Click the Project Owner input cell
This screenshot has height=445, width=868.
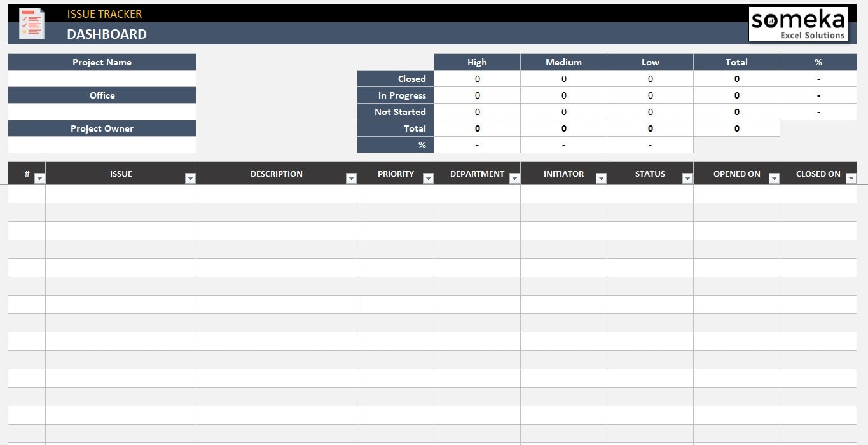[102, 144]
